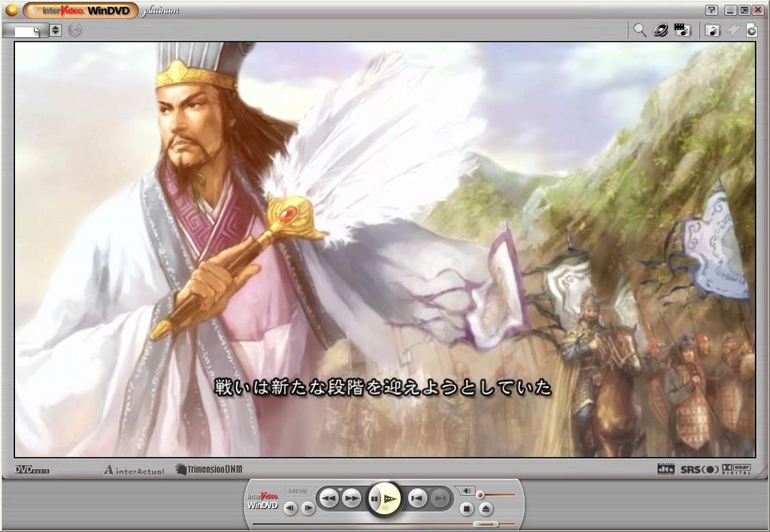
Task: Click the SRS logo indicator
Action: pos(699,470)
